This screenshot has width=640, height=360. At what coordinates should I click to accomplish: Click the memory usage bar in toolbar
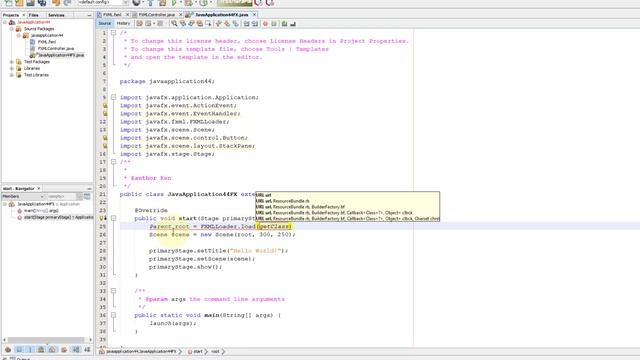pos(235,3)
